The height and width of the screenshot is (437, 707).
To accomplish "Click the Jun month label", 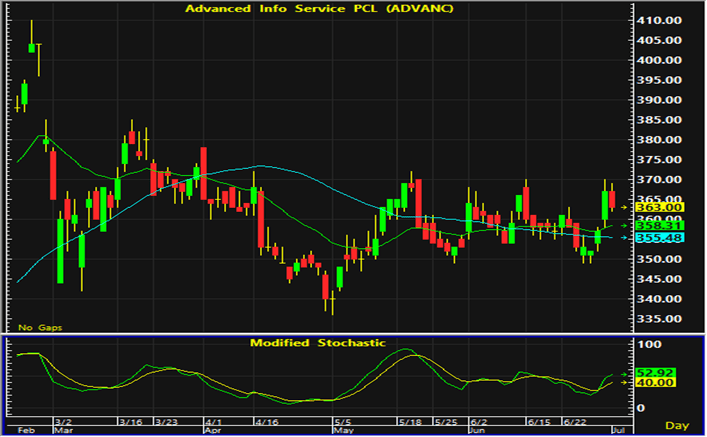I will 477,430.
